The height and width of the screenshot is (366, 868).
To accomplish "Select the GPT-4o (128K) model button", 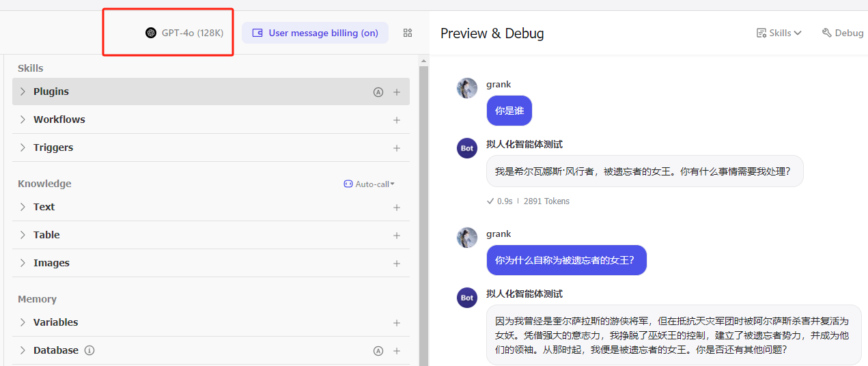I will coord(184,33).
